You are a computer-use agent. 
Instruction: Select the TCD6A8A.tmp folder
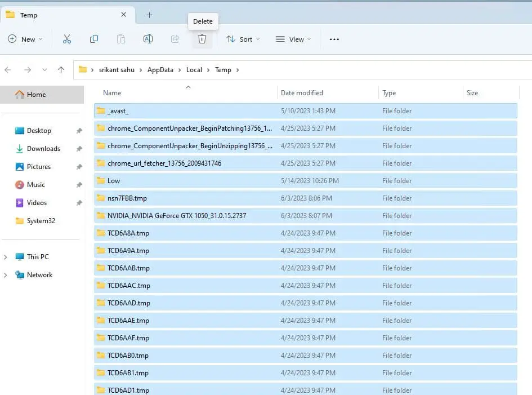[305, 233]
